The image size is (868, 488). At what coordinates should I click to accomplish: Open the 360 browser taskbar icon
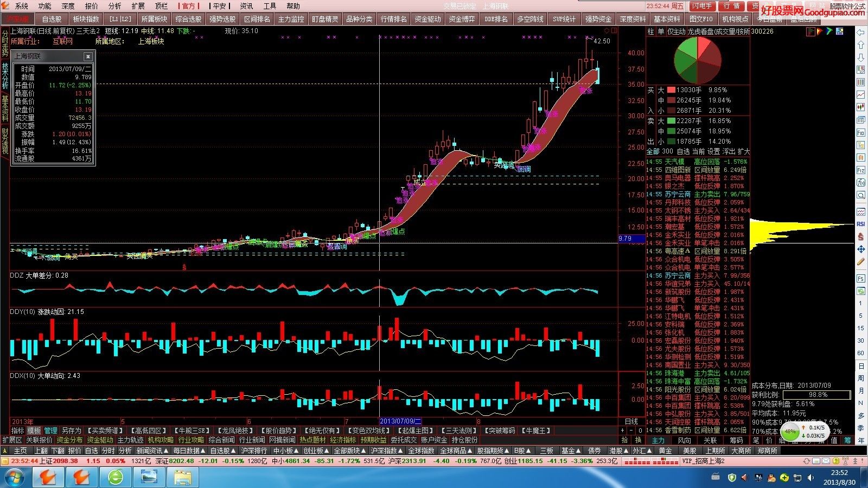point(116,478)
